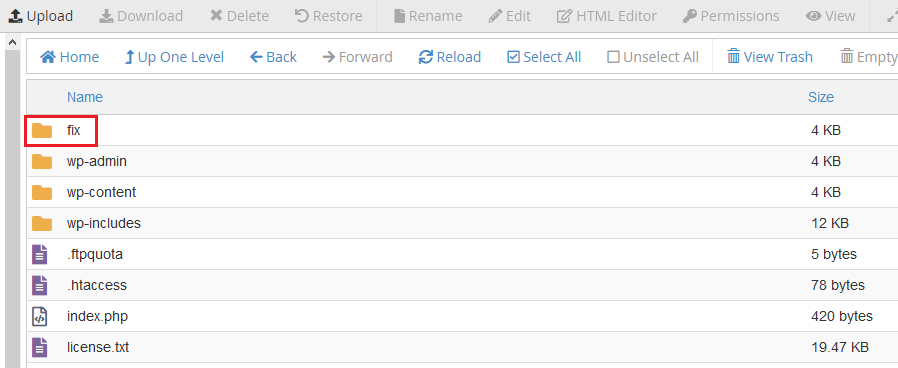Navigate Up One Level
898x368 pixels.
(x=174, y=57)
